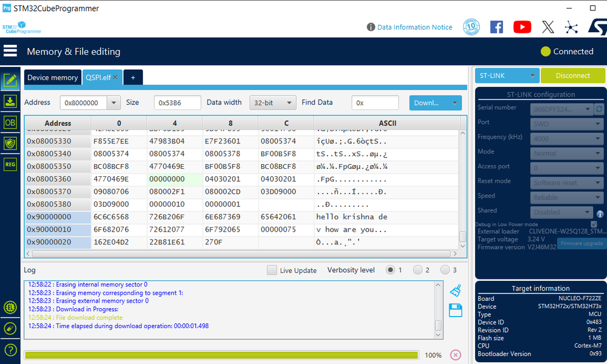Open the Facebook icon link
This screenshot has height=364, width=607.
(x=496, y=27)
